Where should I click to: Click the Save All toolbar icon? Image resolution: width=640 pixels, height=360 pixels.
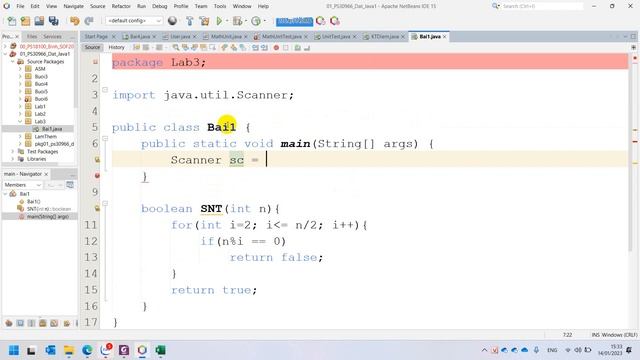pos(53,21)
